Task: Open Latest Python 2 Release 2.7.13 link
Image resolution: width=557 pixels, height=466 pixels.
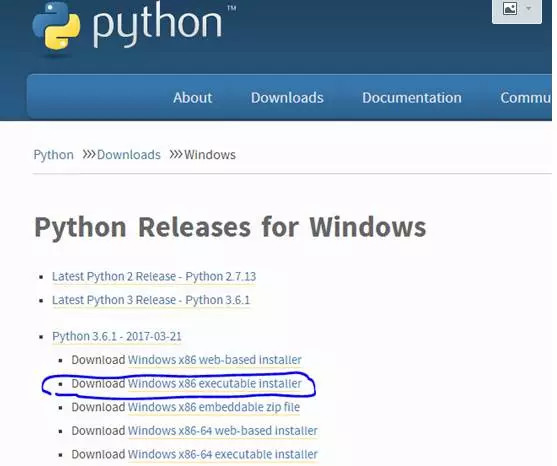Action: (154, 276)
